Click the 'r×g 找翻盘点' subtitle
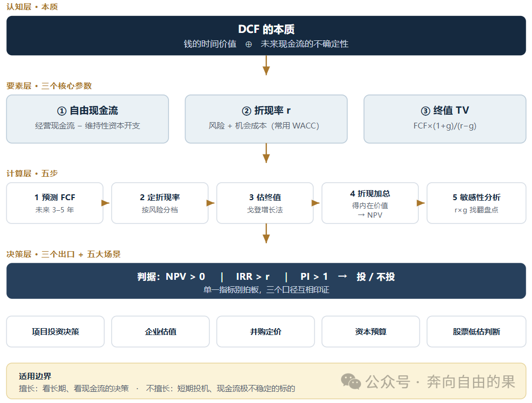 (476, 210)
